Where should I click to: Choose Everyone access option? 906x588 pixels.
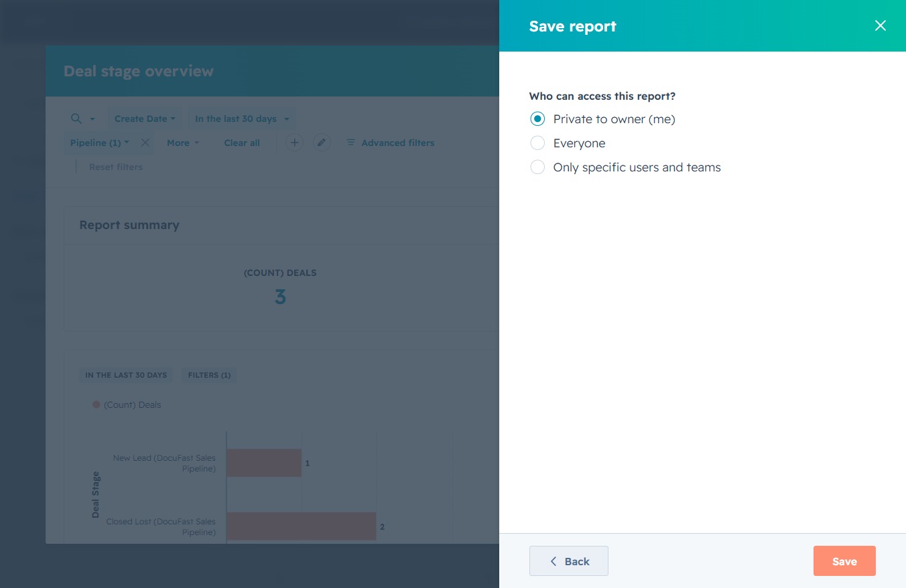coord(537,143)
